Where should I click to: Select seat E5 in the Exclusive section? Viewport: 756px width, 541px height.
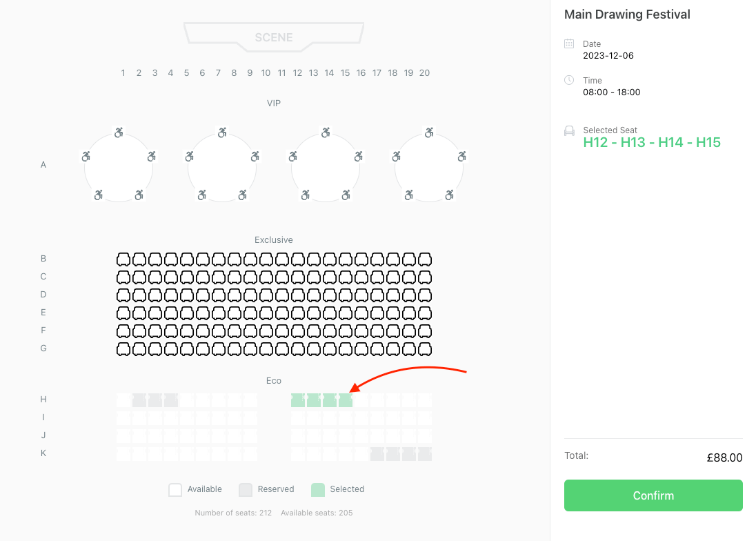click(187, 313)
